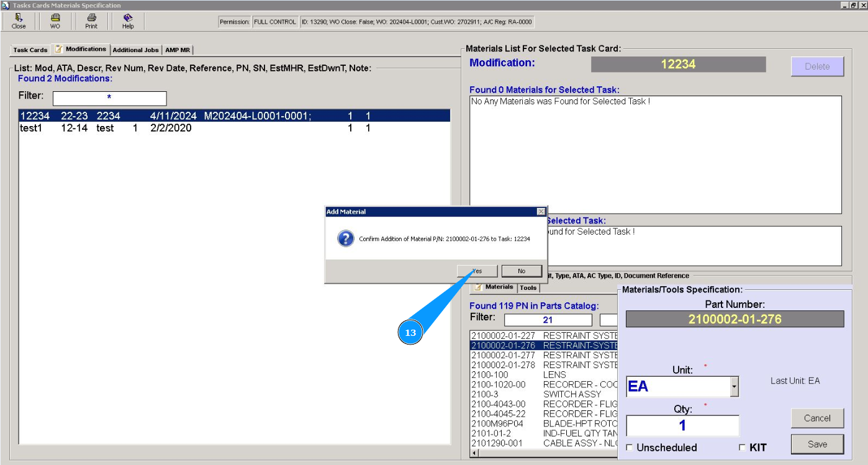Select part 2100002-01-276 in catalog list
868x465 pixels.
point(545,345)
